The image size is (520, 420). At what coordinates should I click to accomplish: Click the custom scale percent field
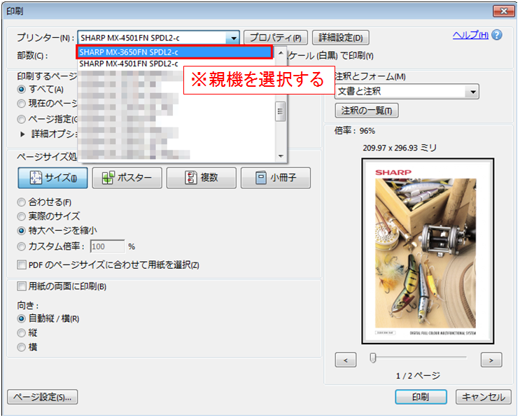(x=108, y=246)
